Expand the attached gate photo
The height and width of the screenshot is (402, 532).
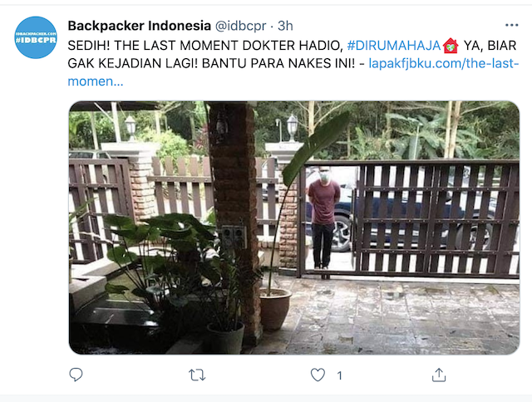294,228
